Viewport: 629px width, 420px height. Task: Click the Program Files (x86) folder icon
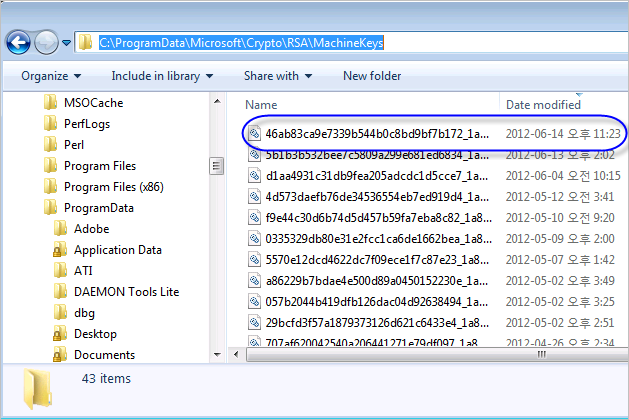(x=50, y=187)
